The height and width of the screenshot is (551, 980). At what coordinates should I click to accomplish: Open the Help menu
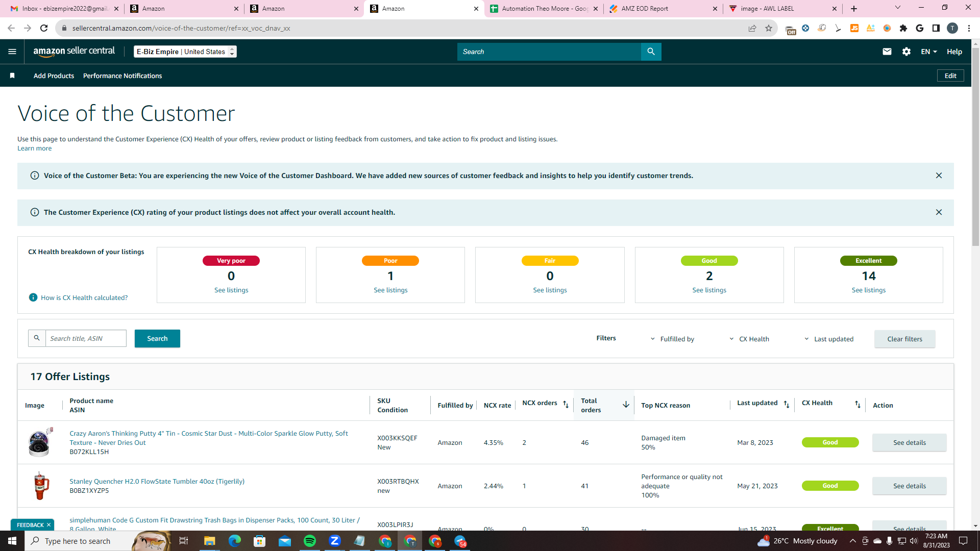(x=954, y=52)
